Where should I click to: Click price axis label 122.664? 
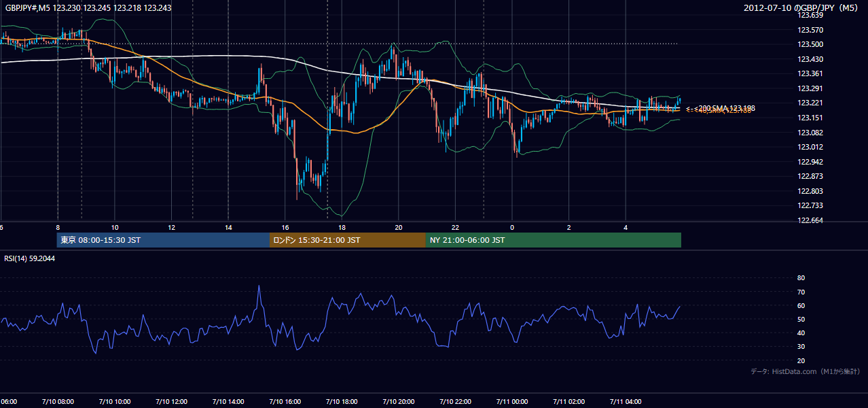pos(810,220)
